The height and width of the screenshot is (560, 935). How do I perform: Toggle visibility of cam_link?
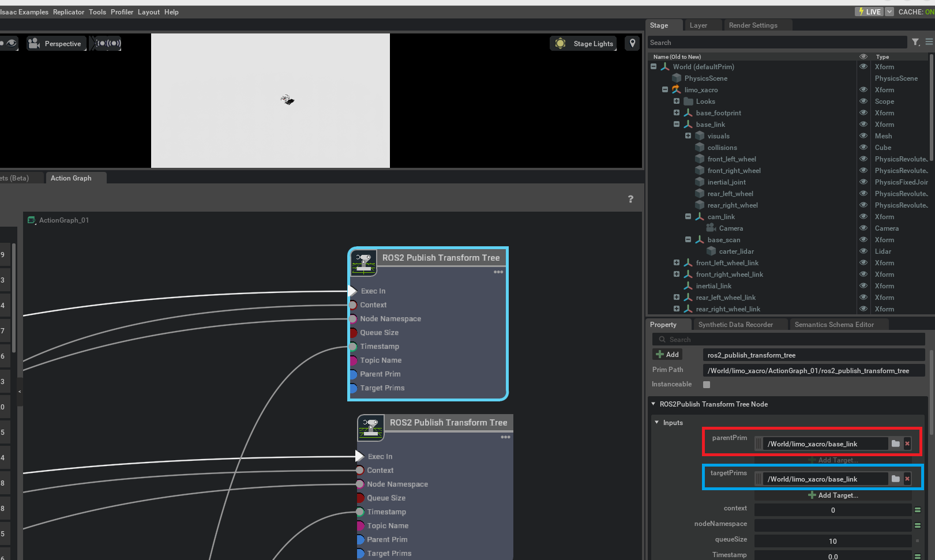863,217
